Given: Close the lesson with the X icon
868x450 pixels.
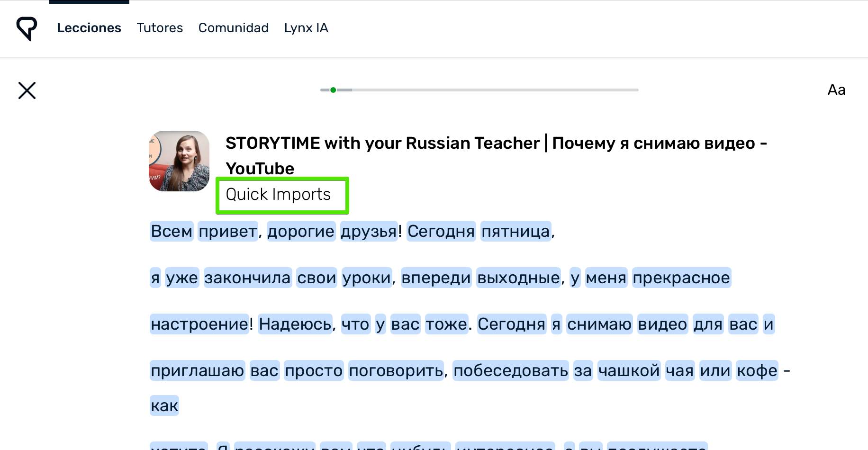Looking at the screenshot, I should pos(27,90).
